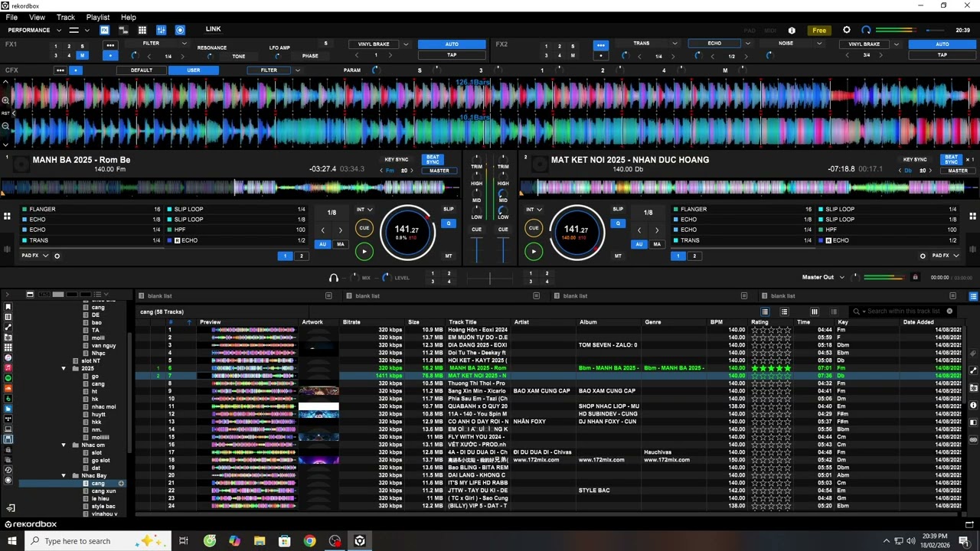The width and height of the screenshot is (980, 551).
Task: Set deck 1 as Master
Action: (x=439, y=171)
